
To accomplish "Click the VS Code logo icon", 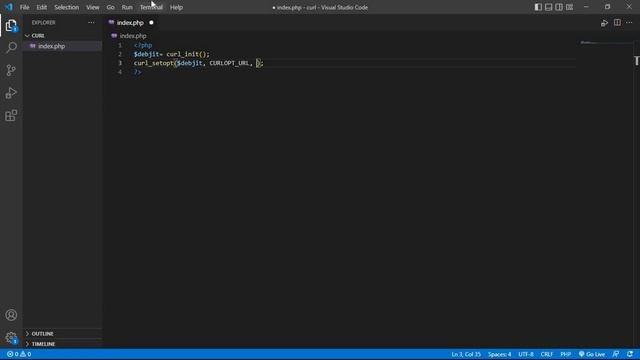I will (x=9, y=7).
